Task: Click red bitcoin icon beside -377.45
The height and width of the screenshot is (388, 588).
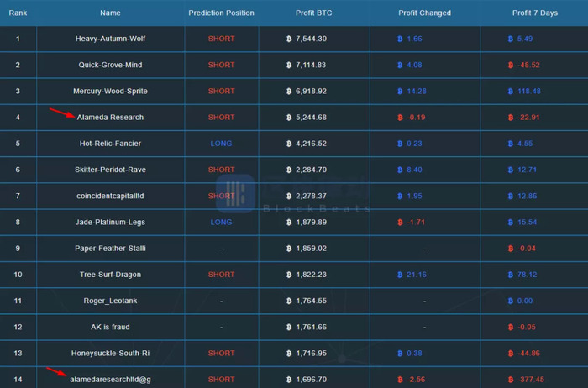Action: tap(511, 380)
